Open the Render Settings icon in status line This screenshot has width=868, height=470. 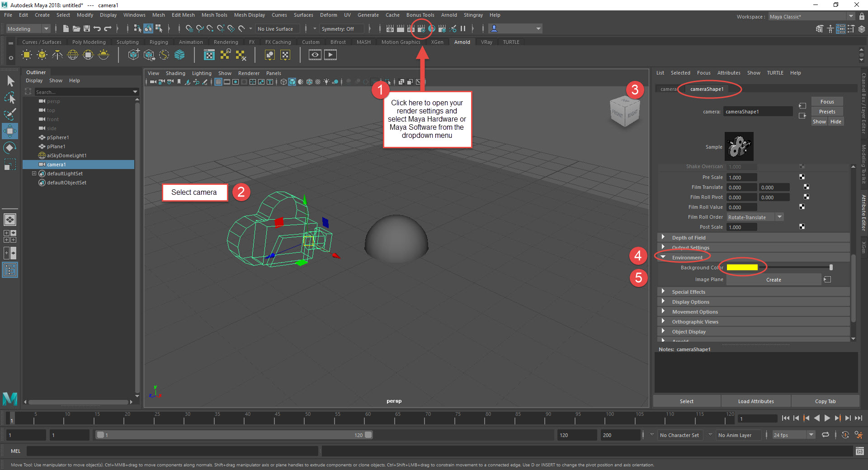(421, 29)
